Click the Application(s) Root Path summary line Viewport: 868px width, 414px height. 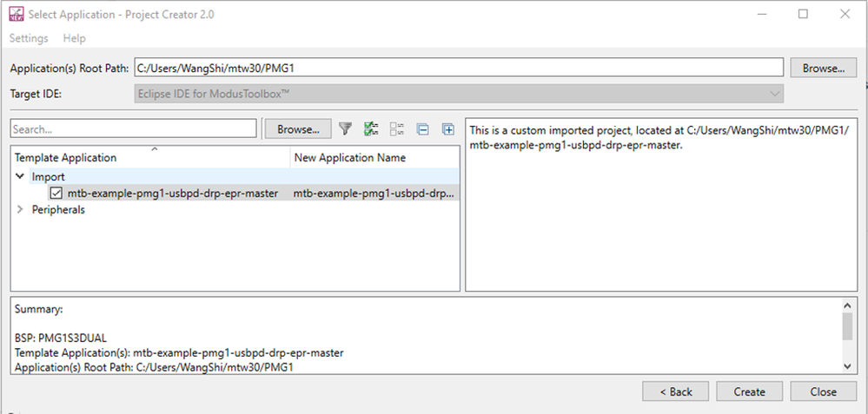pyautogui.click(x=153, y=366)
